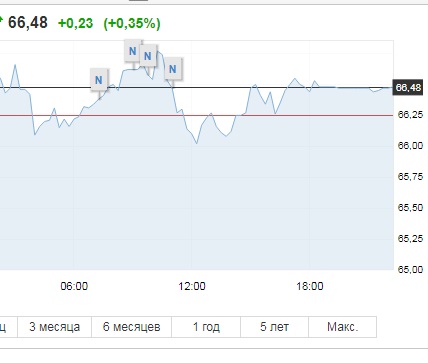The height and width of the screenshot is (363, 428).
Task: Click the (+0,35%) percentage change text
Action: [132, 23]
